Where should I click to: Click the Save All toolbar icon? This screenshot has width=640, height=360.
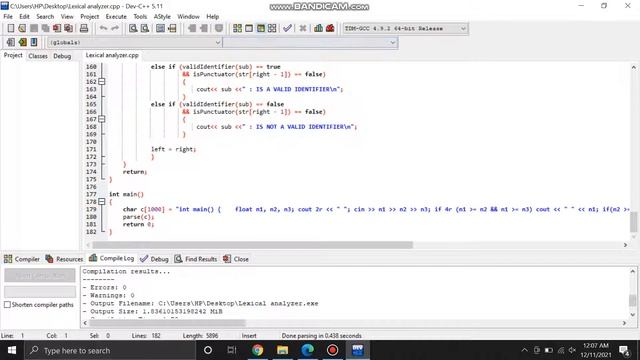coord(45,28)
